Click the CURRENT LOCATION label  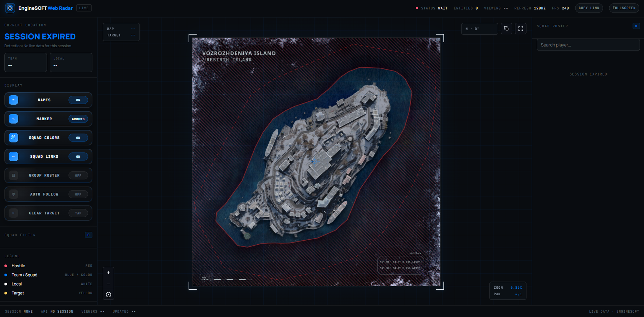pos(25,25)
